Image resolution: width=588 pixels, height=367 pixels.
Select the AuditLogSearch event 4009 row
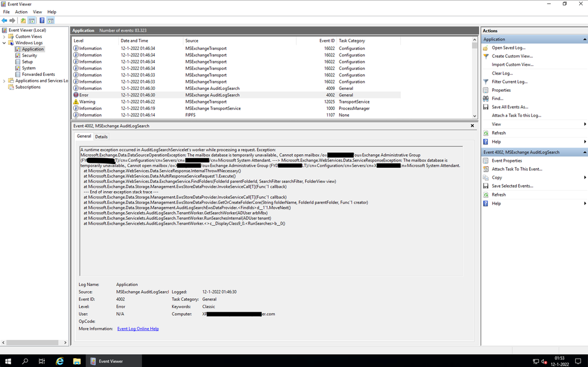tap(236, 88)
